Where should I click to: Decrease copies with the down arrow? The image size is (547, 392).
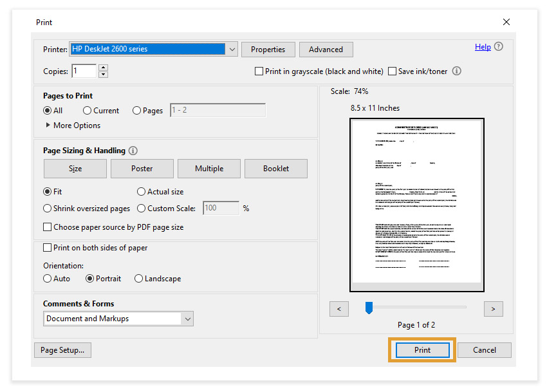click(x=103, y=75)
